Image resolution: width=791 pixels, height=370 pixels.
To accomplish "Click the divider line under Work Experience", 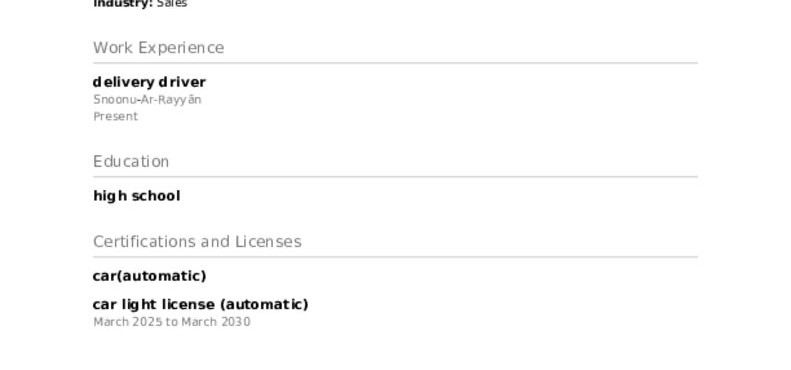I will [x=396, y=63].
